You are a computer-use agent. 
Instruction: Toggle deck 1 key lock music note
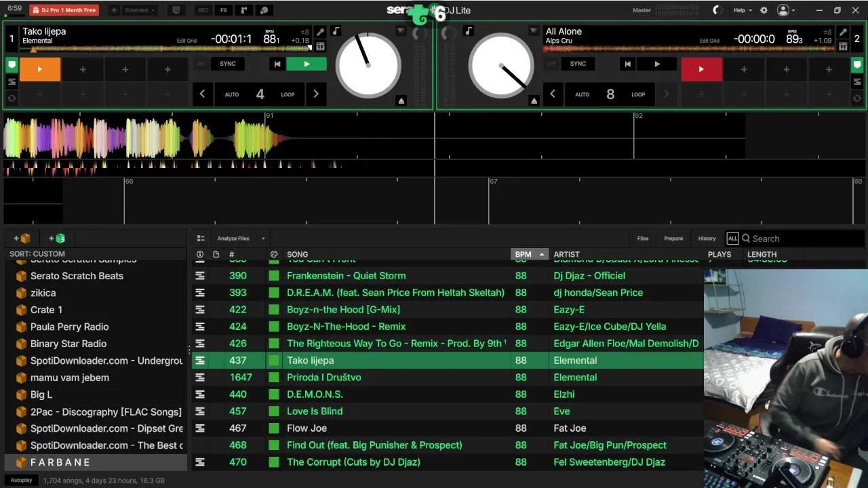(336, 31)
